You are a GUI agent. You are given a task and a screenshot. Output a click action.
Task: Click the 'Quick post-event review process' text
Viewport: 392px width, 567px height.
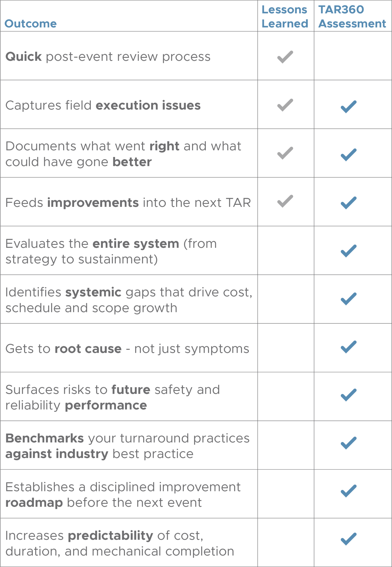[108, 57]
